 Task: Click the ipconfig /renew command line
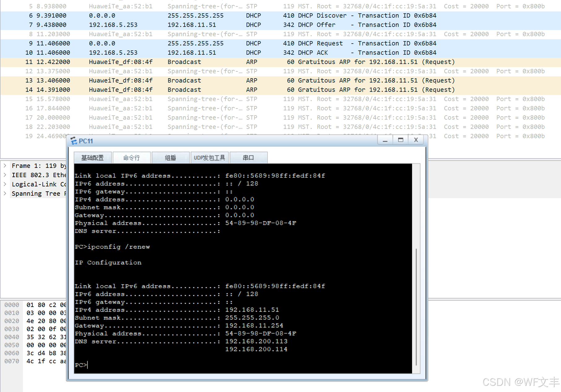tap(112, 247)
